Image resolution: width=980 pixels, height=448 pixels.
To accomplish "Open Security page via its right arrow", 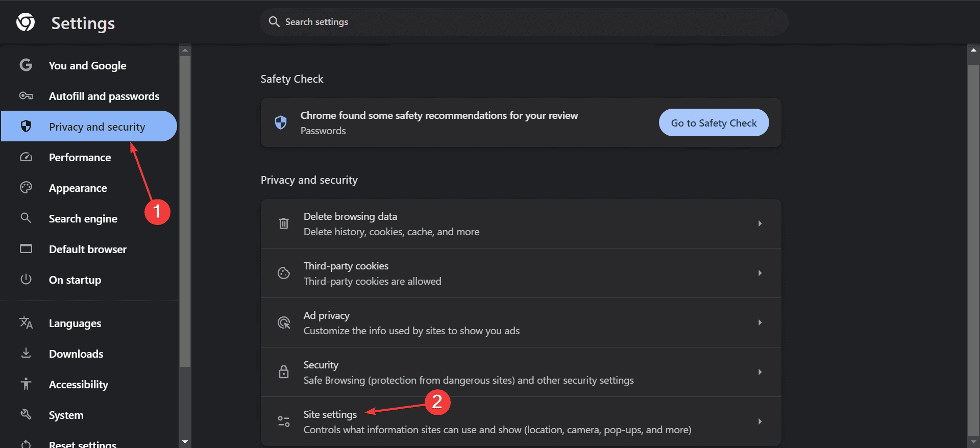I will 760,372.
